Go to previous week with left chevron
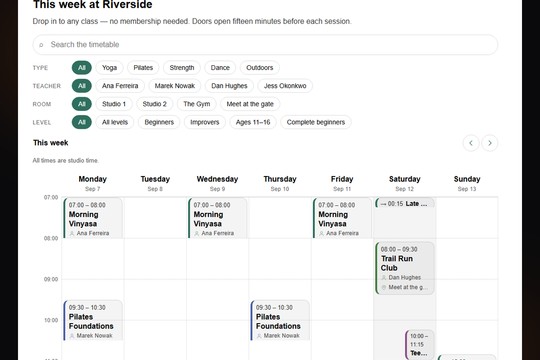This screenshot has width=540, height=360. tap(471, 143)
